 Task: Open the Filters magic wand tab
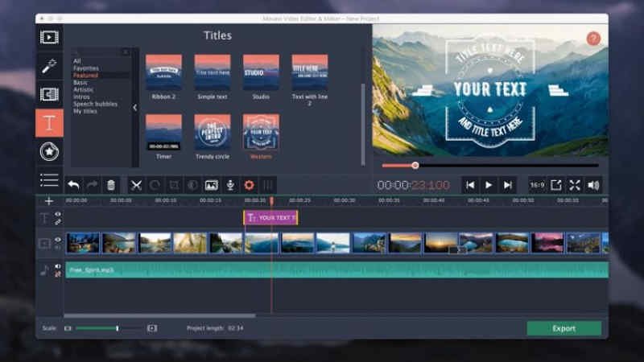49,66
